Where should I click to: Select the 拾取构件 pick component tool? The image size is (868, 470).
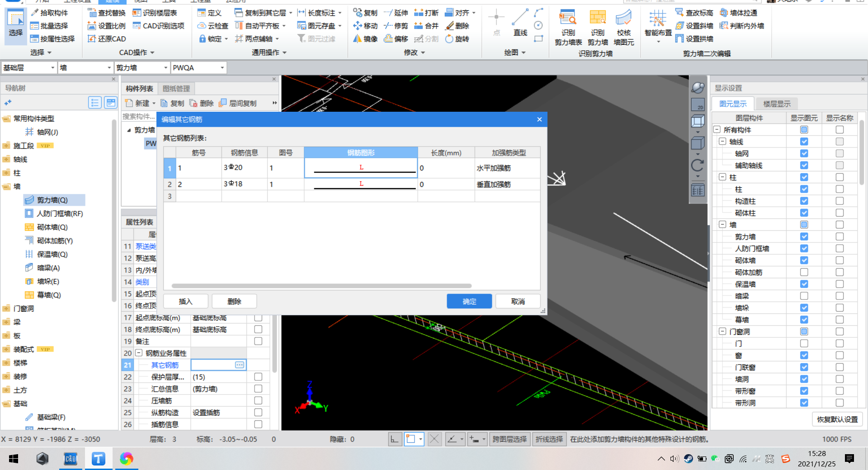pyautogui.click(x=49, y=13)
